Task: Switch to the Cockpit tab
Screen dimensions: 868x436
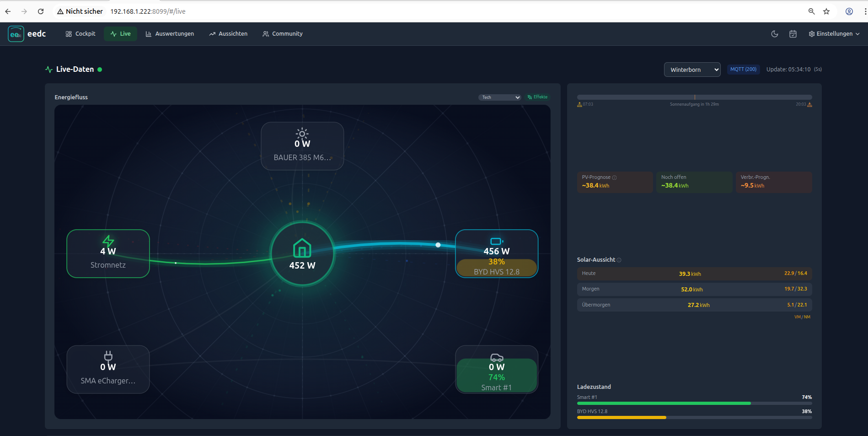Action: click(x=80, y=34)
